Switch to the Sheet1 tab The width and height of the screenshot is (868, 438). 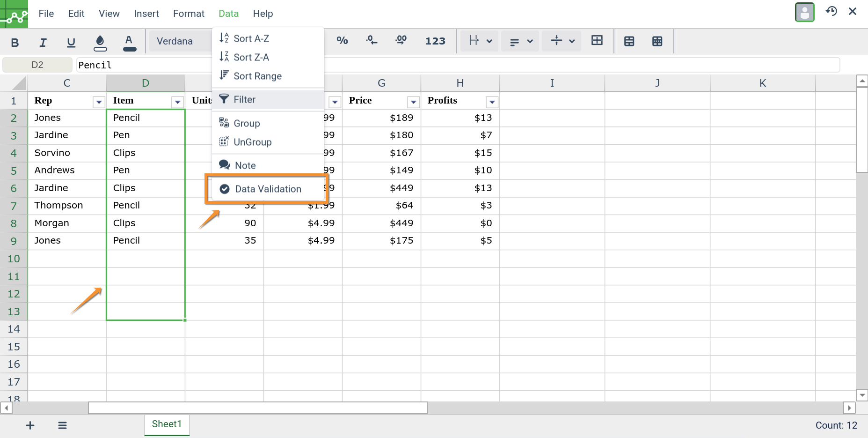pyautogui.click(x=167, y=424)
